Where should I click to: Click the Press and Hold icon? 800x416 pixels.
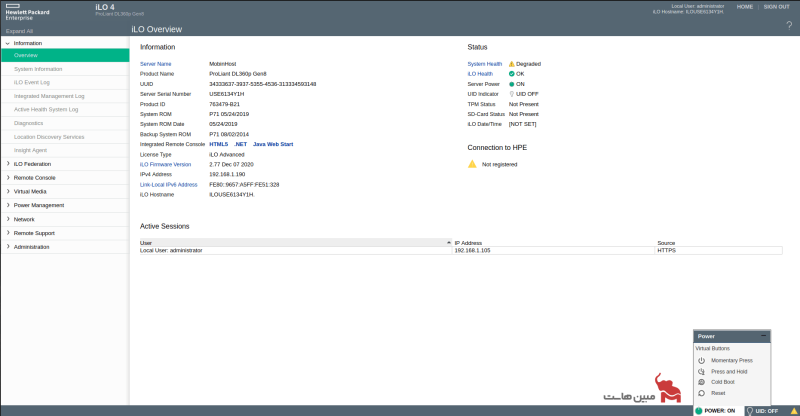pos(702,372)
